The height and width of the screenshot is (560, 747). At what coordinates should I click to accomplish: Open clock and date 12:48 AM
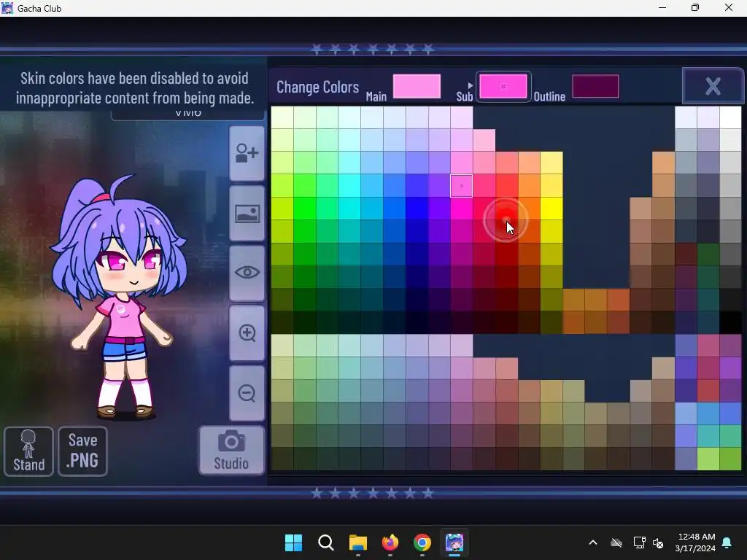pyautogui.click(x=695, y=542)
